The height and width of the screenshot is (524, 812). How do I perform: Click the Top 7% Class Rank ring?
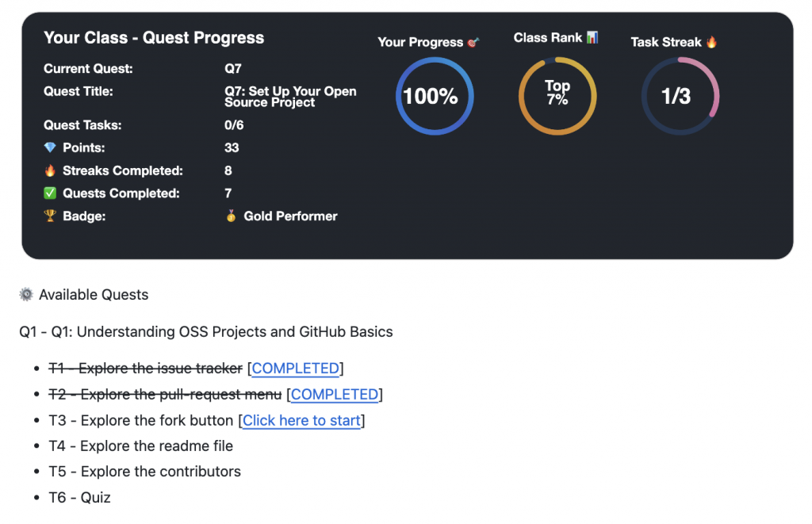point(557,94)
